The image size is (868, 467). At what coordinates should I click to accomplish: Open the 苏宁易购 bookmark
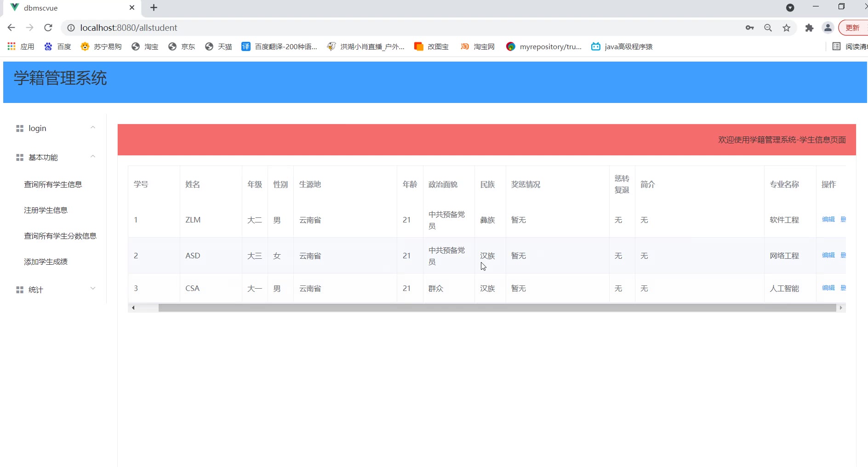pyautogui.click(x=101, y=46)
